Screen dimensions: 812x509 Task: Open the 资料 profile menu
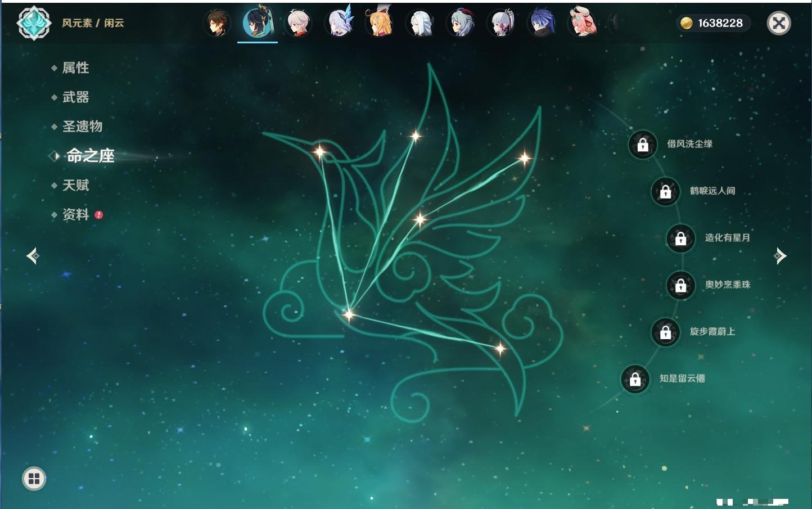pos(75,214)
